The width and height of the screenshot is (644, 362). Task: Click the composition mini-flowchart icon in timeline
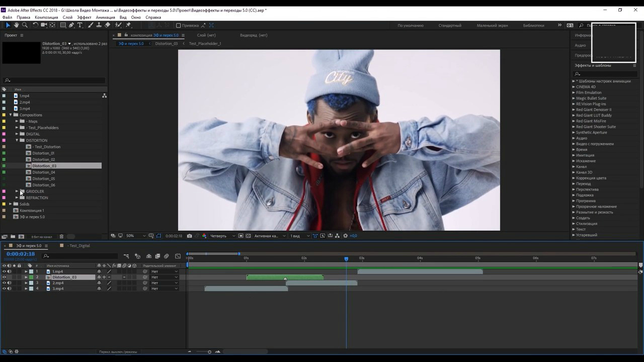[x=126, y=256]
